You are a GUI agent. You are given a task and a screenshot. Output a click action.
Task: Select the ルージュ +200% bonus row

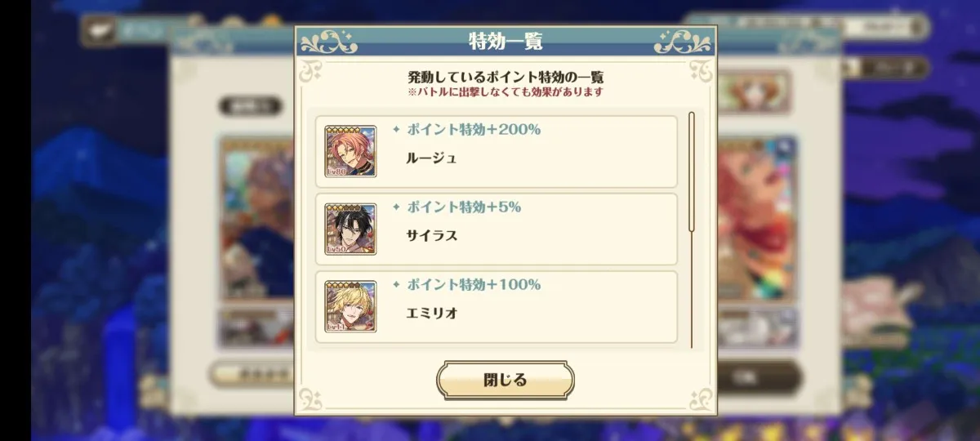497,152
